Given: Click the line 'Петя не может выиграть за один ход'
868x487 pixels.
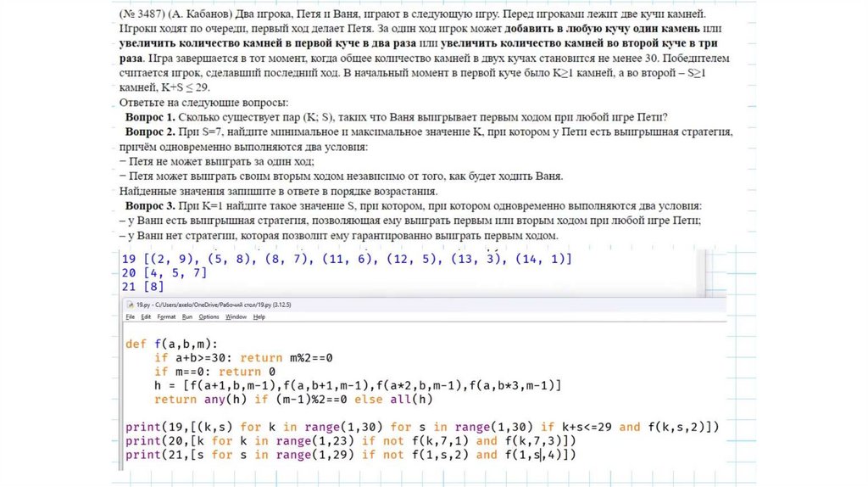Looking at the screenshot, I should point(217,162).
